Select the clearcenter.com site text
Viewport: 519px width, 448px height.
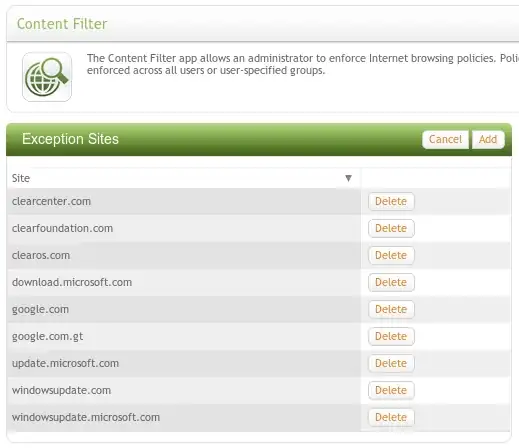(x=51, y=201)
